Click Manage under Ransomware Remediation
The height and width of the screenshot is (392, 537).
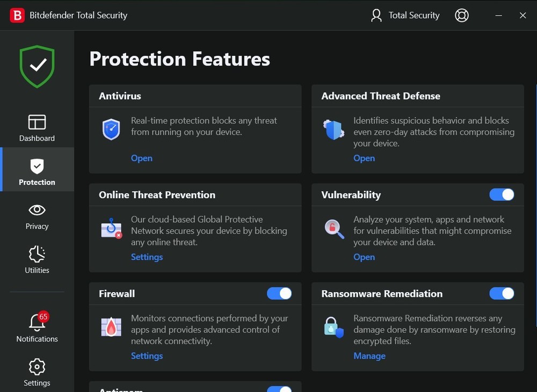[x=369, y=355]
